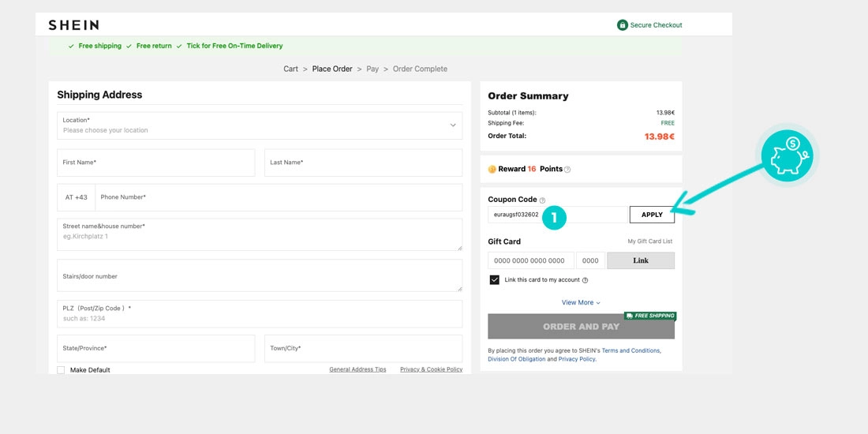Click the coupon code input field
868x434 pixels.
pos(558,215)
